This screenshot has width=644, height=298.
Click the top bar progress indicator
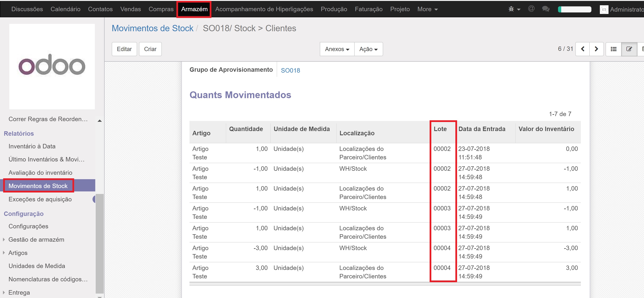tap(575, 9)
